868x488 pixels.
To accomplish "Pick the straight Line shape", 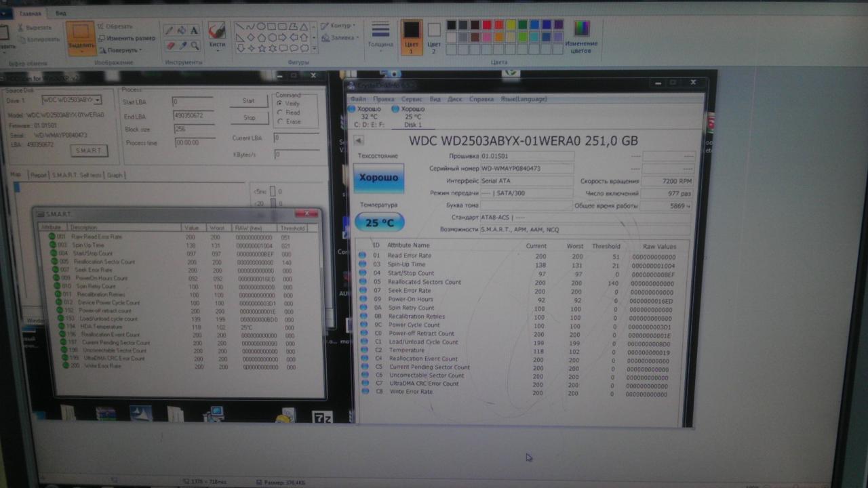I will 240,26.
